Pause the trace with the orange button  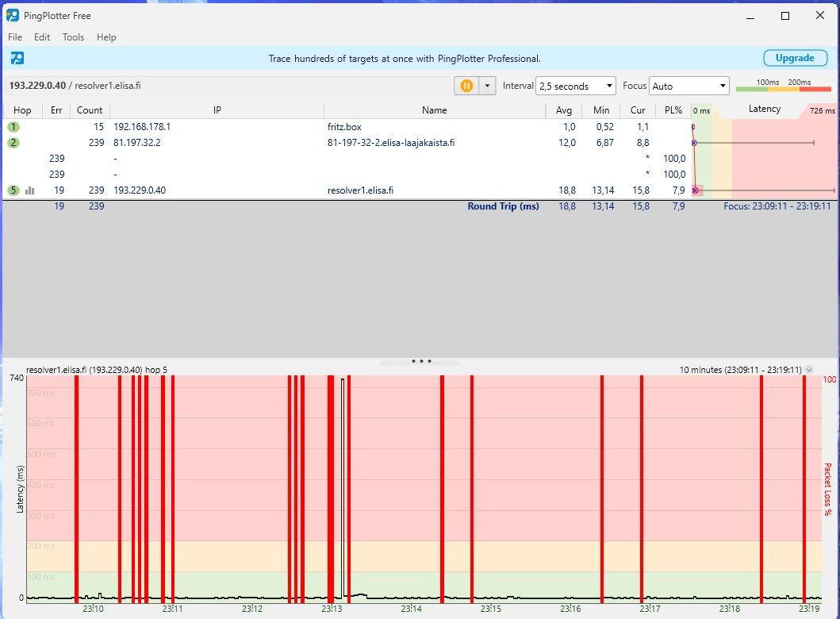(x=466, y=86)
